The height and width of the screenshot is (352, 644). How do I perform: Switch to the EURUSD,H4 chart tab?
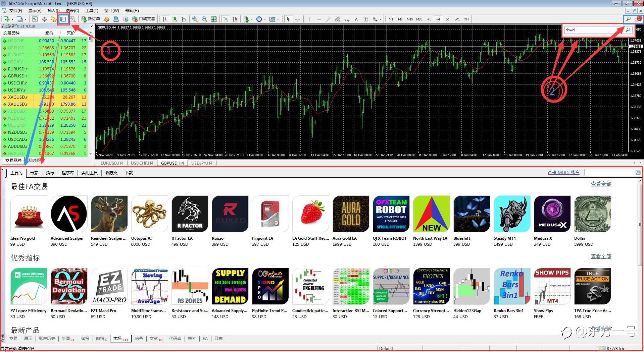(112, 163)
